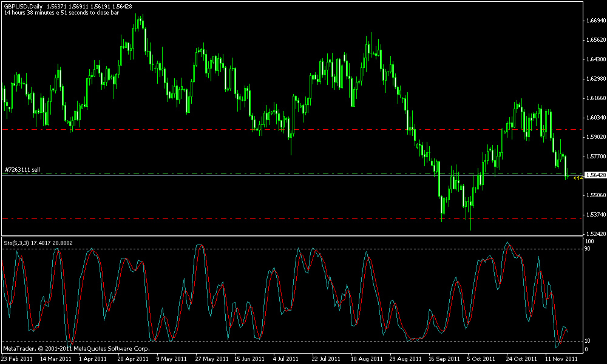Image resolution: width=607 pixels, height=364 pixels.
Task: Select the time-to-close-bar countdown text
Action: 61,12
